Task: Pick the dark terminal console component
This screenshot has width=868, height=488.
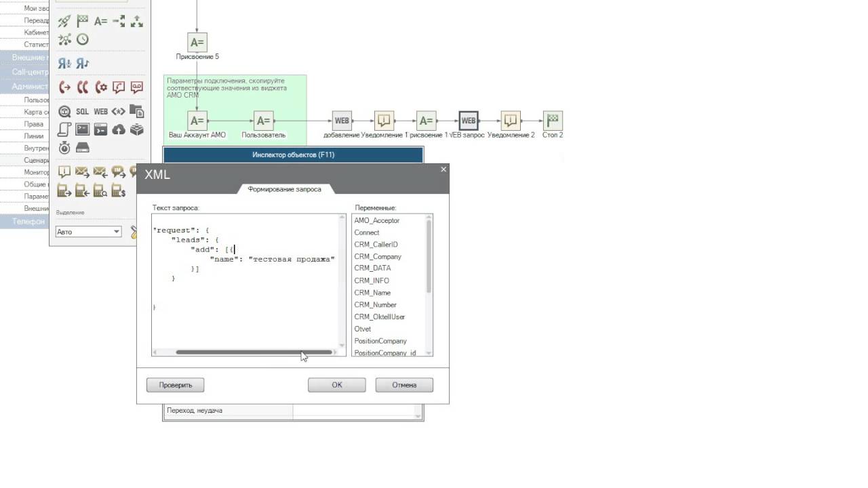Action: pyautogui.click(x=83, y=129)
